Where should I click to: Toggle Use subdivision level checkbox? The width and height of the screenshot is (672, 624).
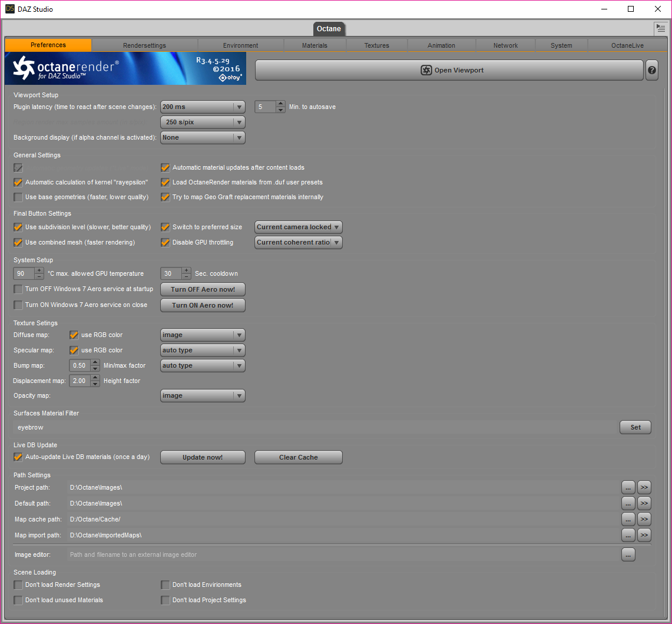tap(18, 227)
